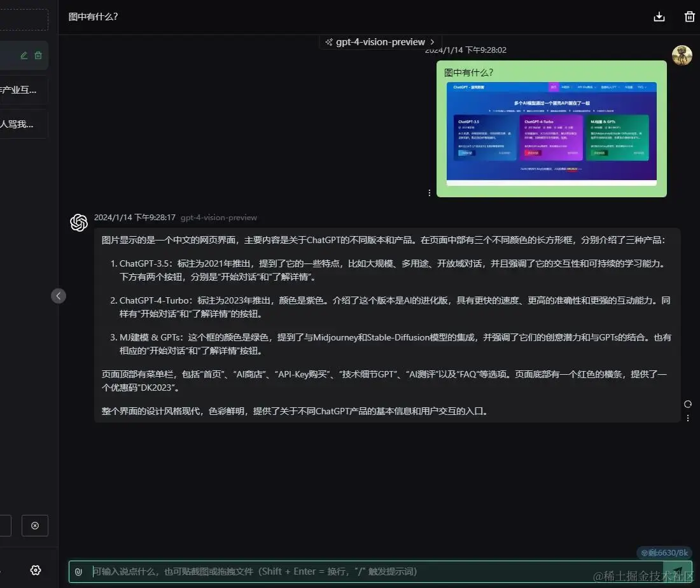This screenshot has height=588, width=700.
Task: Click the chat title 图中有什么? in header
Action: [93, 17]
